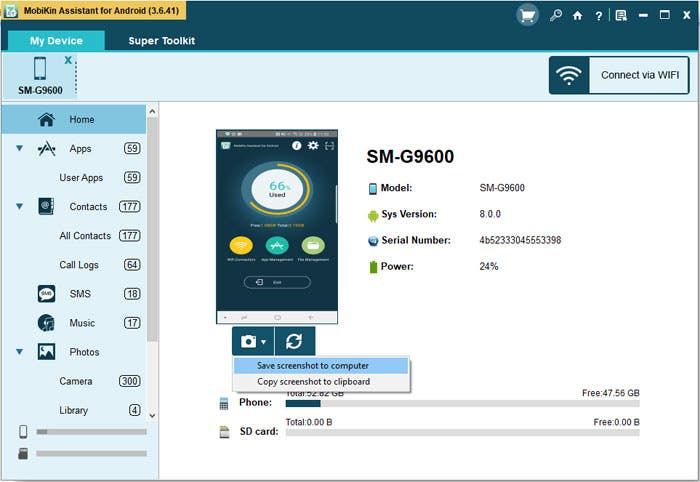Image resolution: width=700 pixels, height=482 pixels.
Task: Click the Contacts address book icon
Action: 46,206
